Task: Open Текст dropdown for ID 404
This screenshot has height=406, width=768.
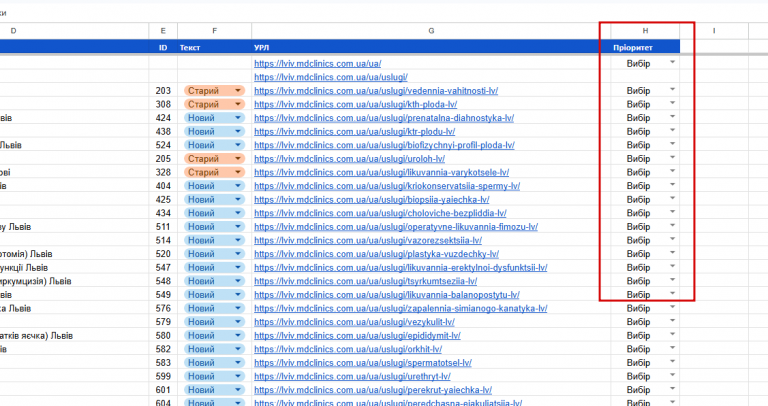Action: tap(238, 186)
